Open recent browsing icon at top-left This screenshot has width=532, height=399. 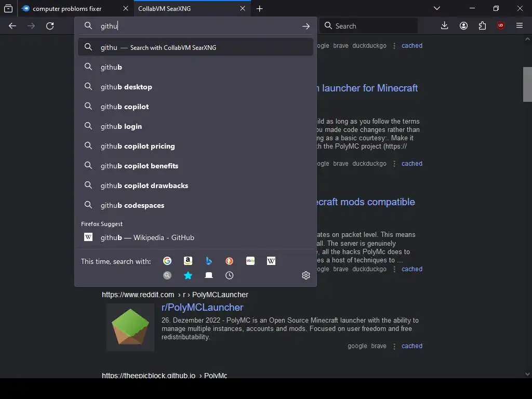[8, 8]
